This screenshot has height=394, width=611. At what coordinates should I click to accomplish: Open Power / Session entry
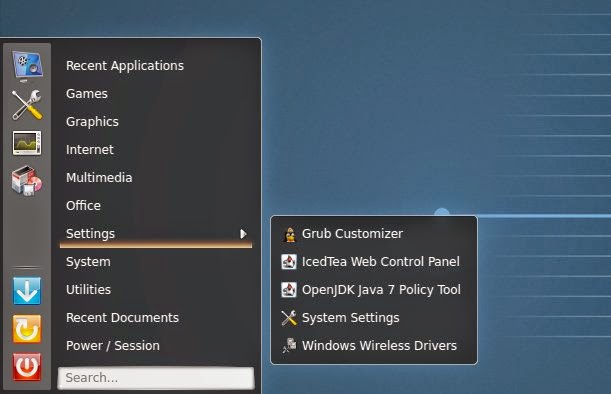pos(113,346)
